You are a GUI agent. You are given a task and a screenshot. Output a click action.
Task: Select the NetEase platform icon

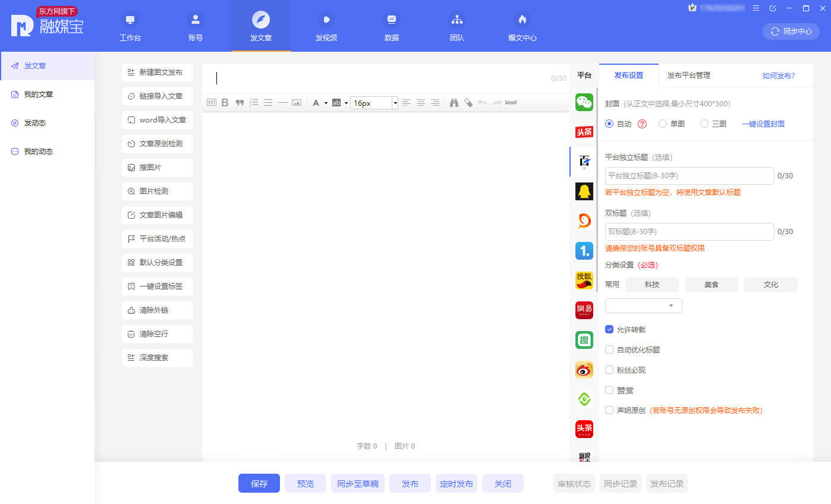pyautogui.click(x=584, y=310)
